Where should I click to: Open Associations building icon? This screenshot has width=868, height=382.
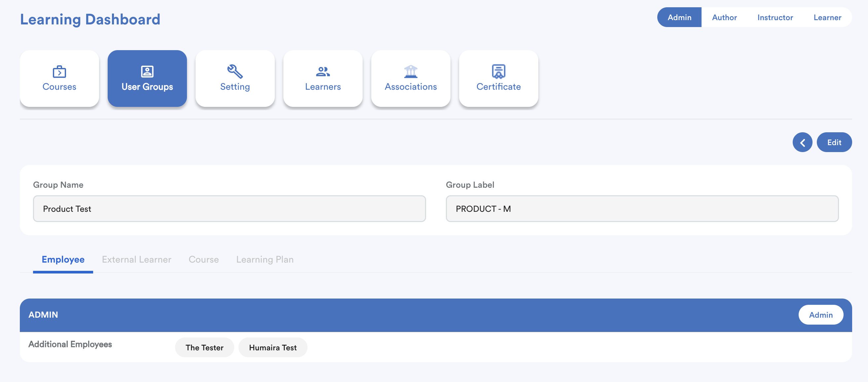pos(411,71)
